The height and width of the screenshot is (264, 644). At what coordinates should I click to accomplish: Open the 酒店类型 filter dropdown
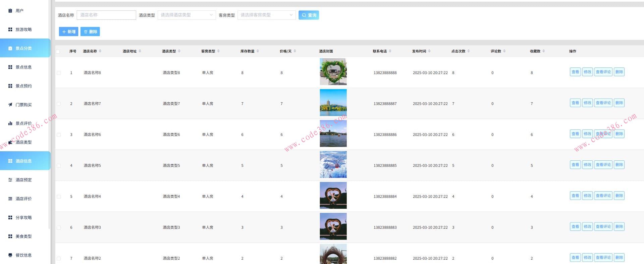186,15
